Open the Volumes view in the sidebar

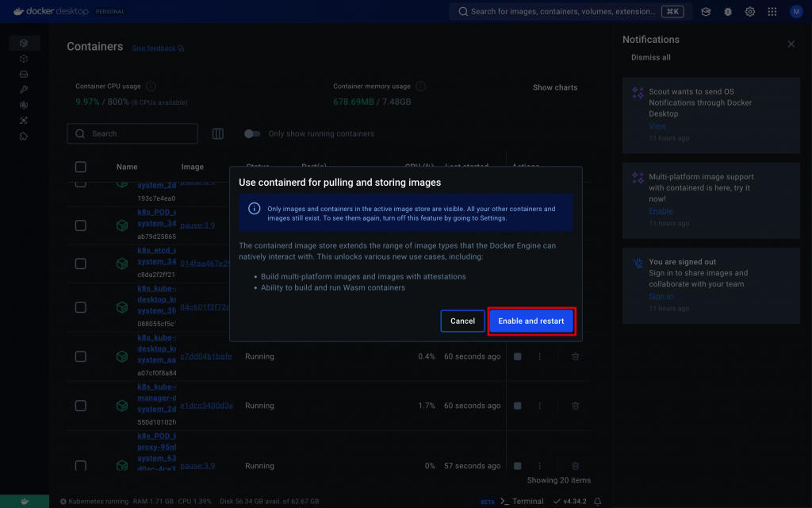[x=24, y=74]
